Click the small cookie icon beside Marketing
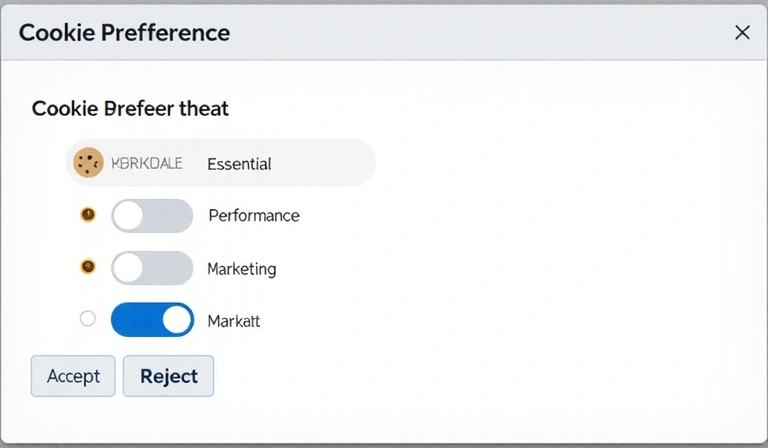 point(88,267)
